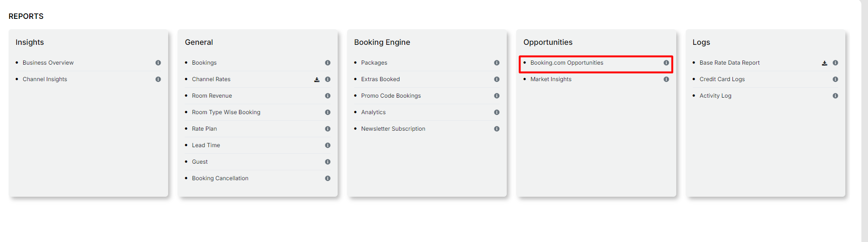View the Analytics report
This screenshot has width=868, height=242.
tap(373, 112)
